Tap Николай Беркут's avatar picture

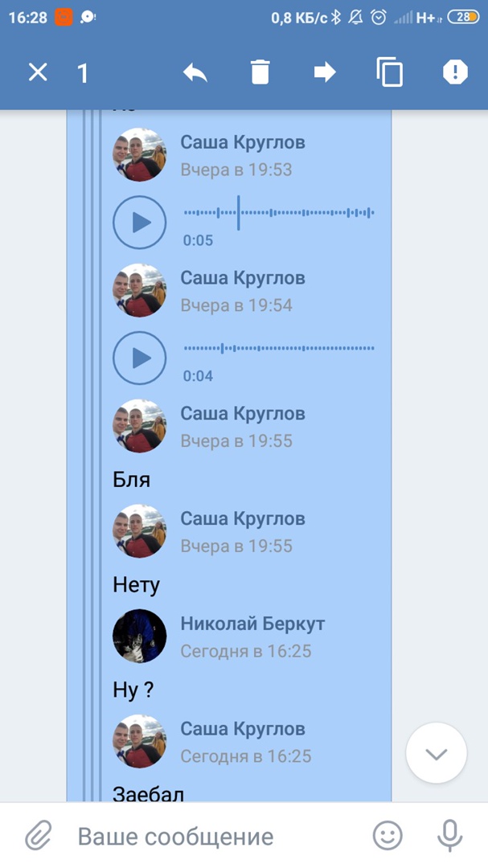click(x=140, y=636)
